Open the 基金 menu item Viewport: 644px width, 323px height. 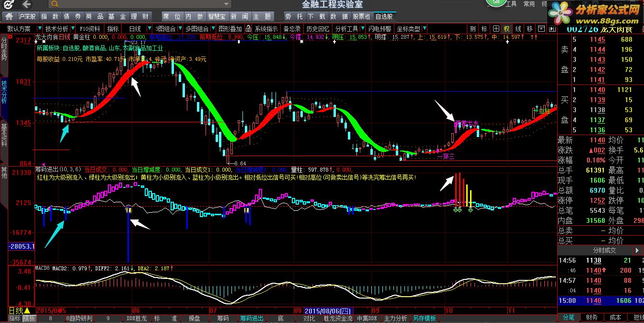(117, 17)
